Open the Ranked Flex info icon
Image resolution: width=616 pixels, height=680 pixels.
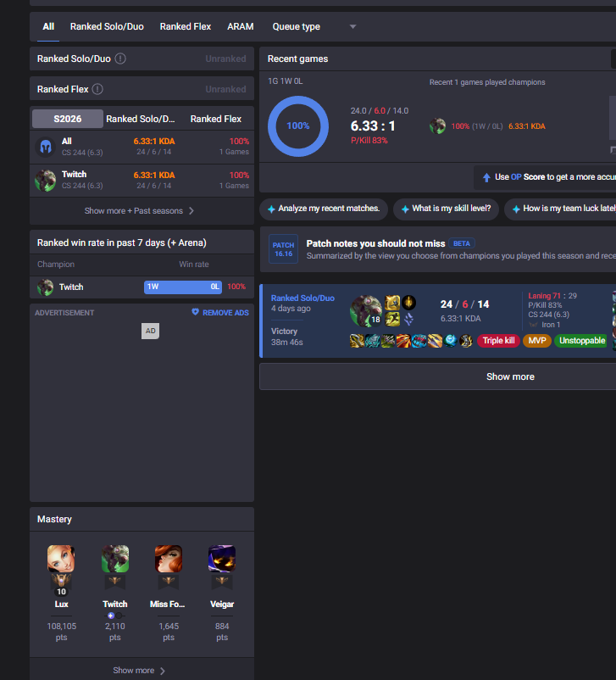[97, 89]
